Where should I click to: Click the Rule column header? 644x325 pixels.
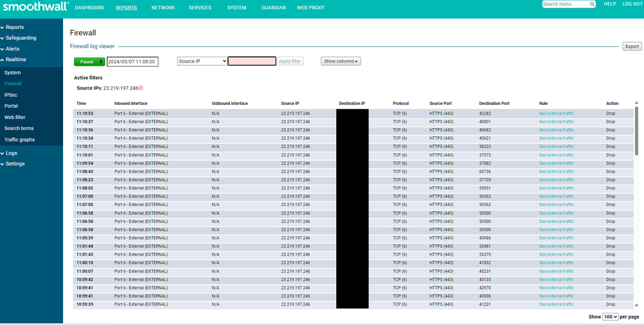544,104
